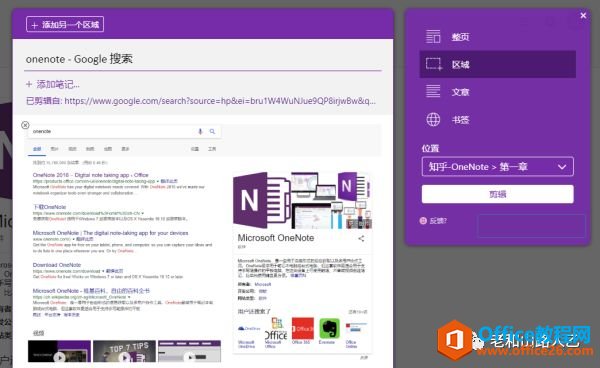The image size is (600, 368).
Task: Click the region selection icon
Action: [x=434, y=64]
